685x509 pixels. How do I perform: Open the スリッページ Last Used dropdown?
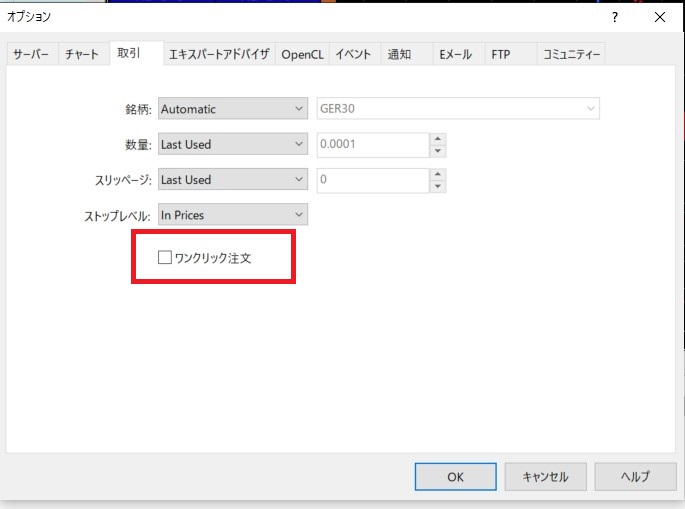[x=232, y=180]
